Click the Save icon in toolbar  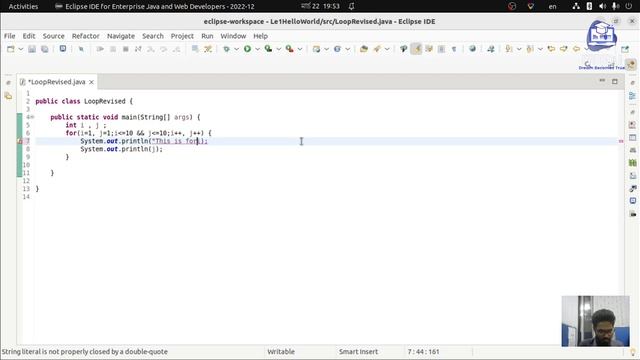(32, 49)
